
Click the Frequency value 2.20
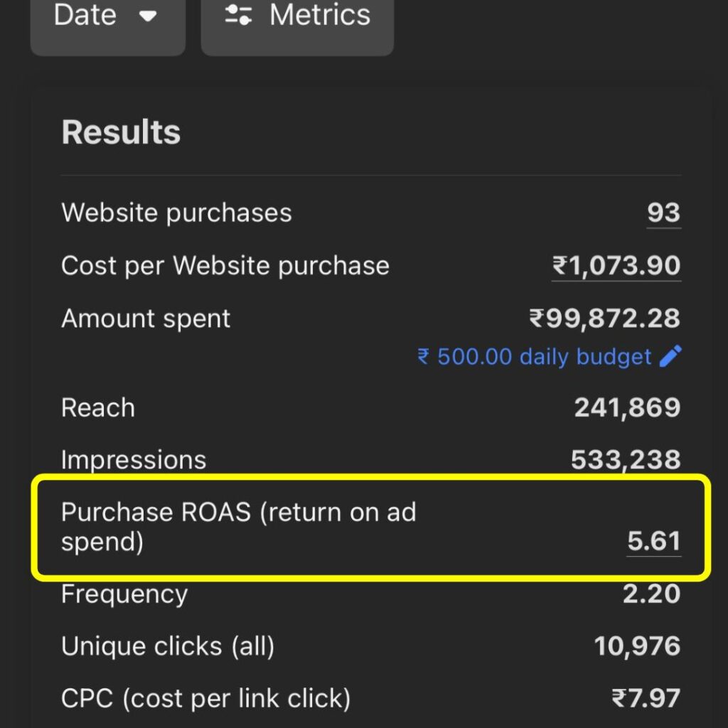[651, 594]
